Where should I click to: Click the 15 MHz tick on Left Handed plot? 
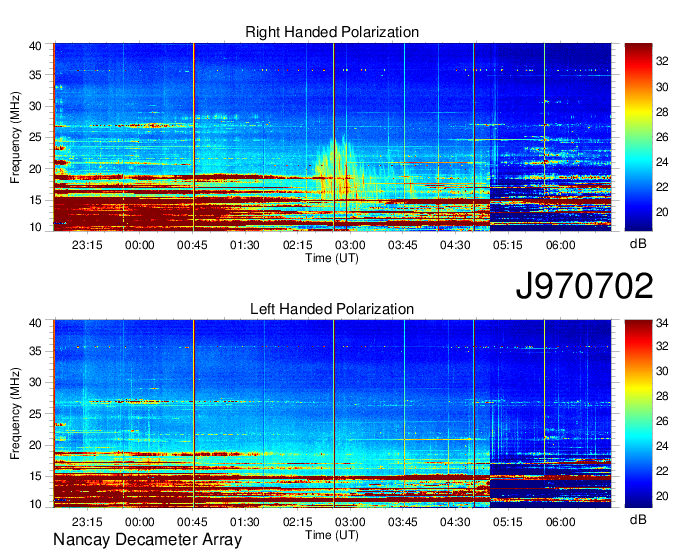35,477
